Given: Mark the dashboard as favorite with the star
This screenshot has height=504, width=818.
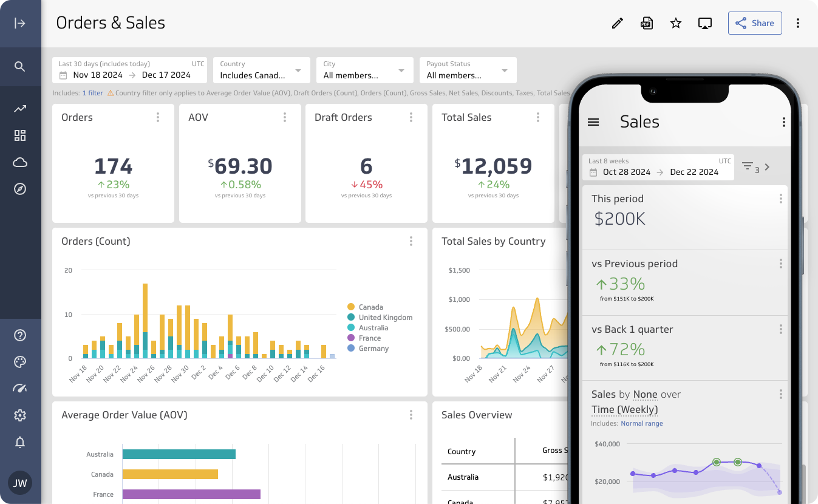Looking at the screenshot, I should (675, 22).
